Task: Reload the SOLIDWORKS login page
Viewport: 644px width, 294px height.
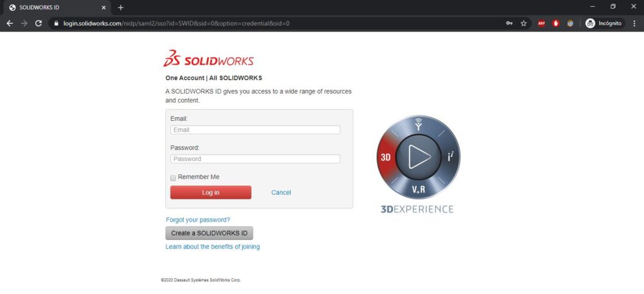Action: point(38,23)
